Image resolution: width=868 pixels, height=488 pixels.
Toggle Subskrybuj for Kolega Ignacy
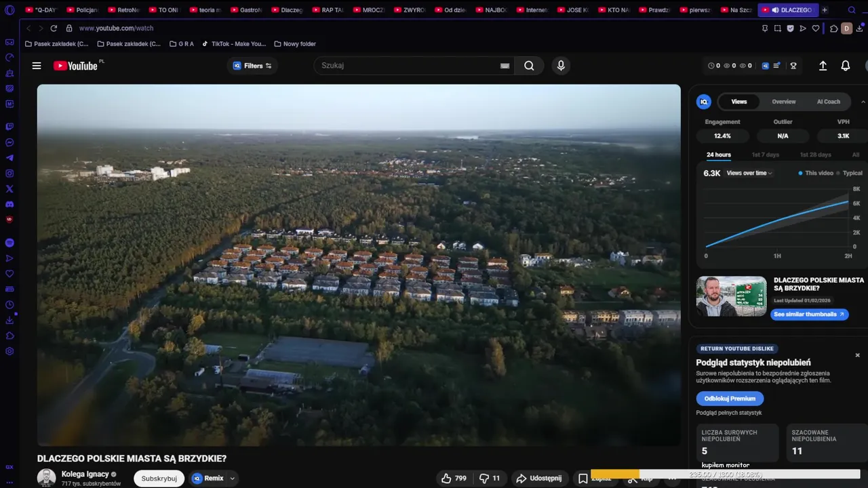point(159,479)
